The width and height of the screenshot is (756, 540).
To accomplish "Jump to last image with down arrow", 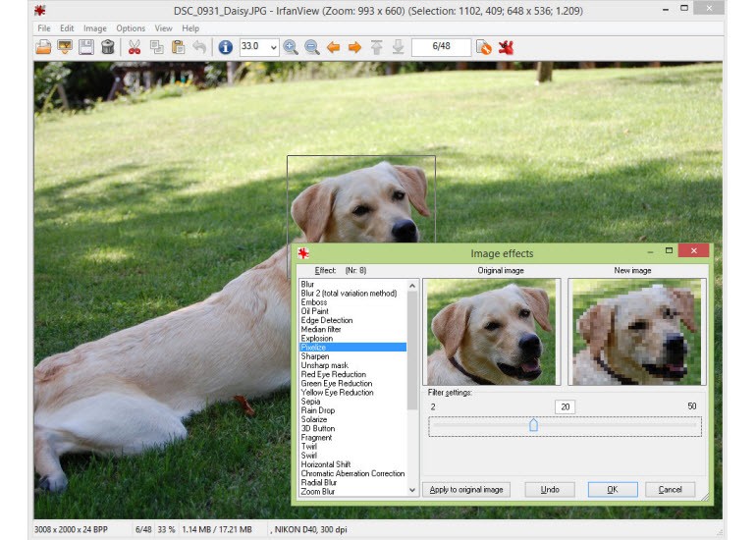I will coord(398,47).
